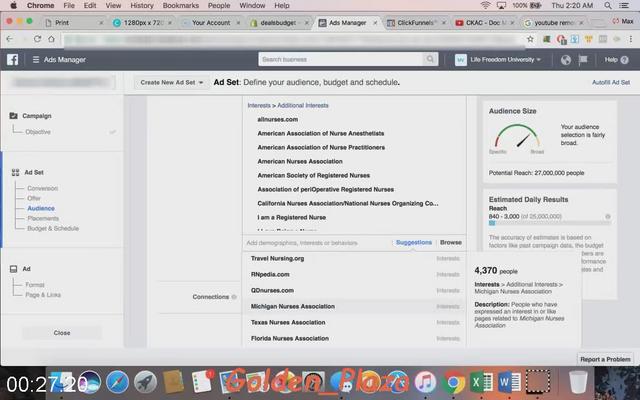
Task: Open the Help question mark
Action: pos(624,60)
